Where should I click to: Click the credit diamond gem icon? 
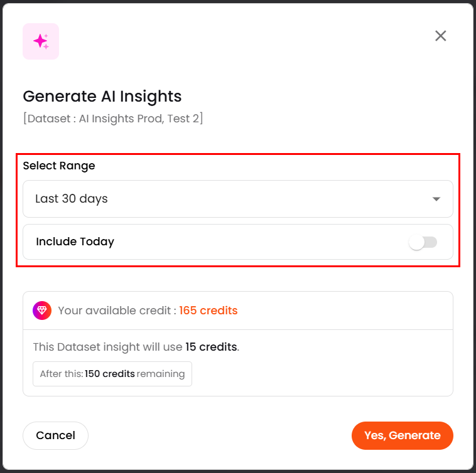point(42,311)
